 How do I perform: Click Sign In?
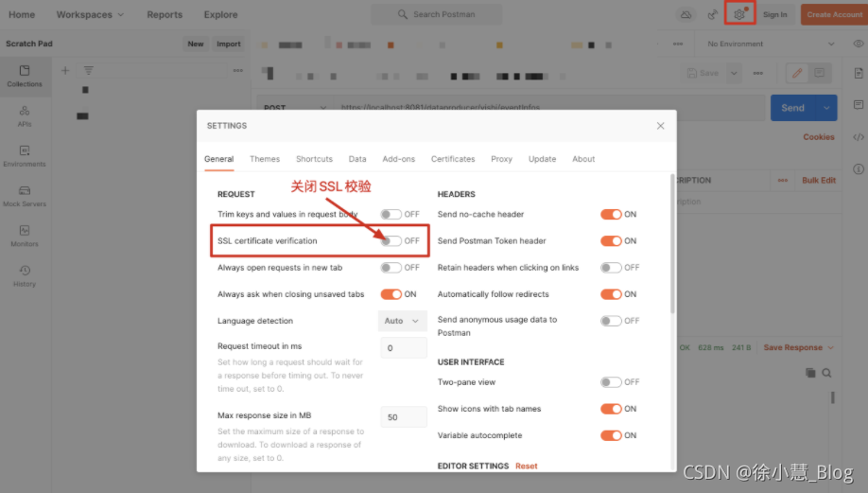tap(775, 14)
